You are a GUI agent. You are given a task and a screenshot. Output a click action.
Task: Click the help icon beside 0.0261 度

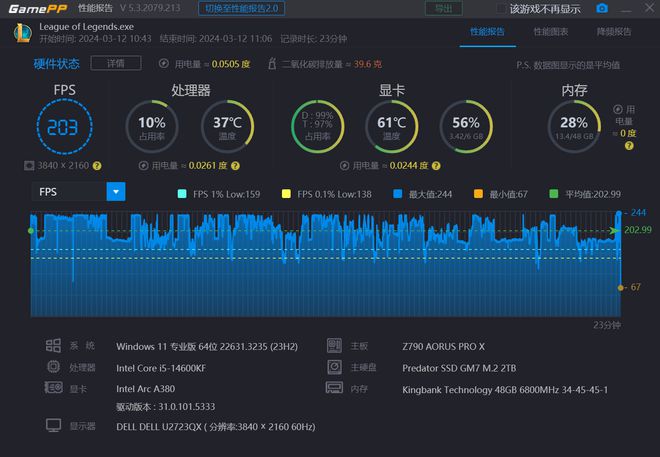tap(236, 166)
